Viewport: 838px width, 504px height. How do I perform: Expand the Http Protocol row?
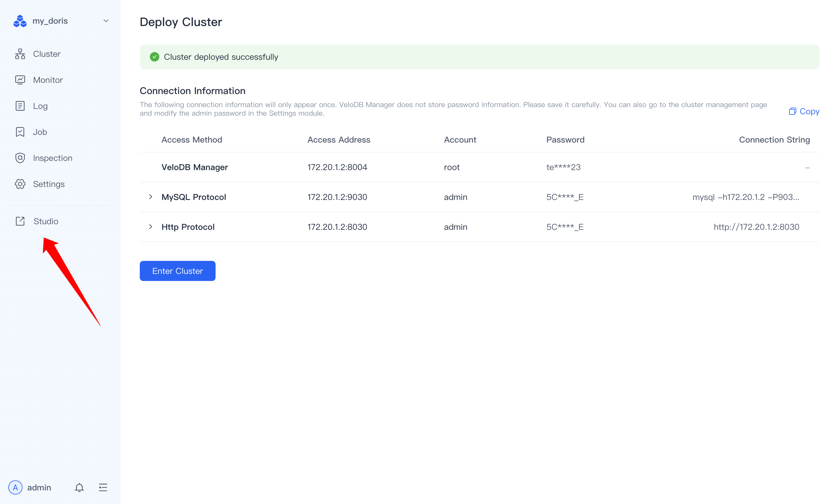[151, 227]
